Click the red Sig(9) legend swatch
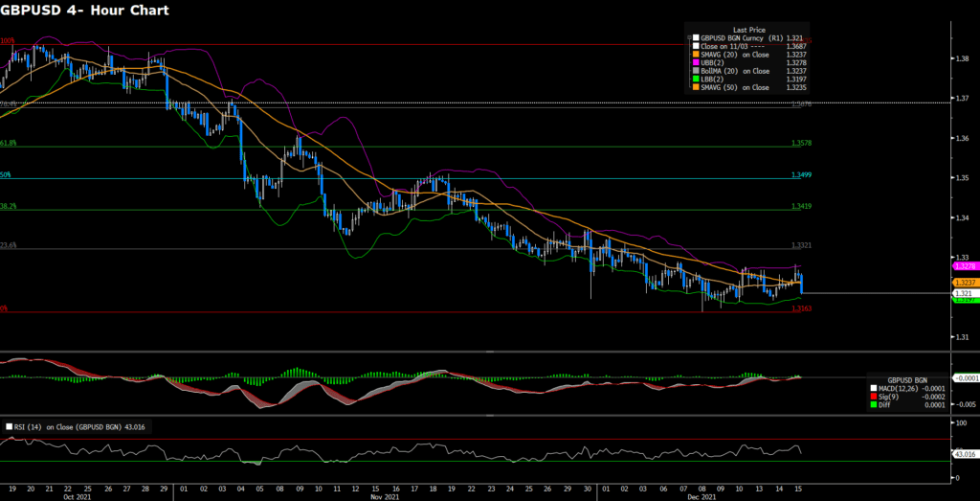 874,397
